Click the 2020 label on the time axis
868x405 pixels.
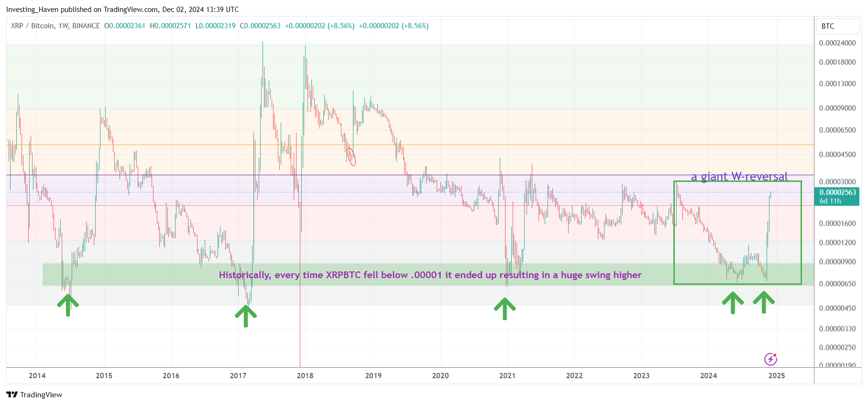click(440, 375)
